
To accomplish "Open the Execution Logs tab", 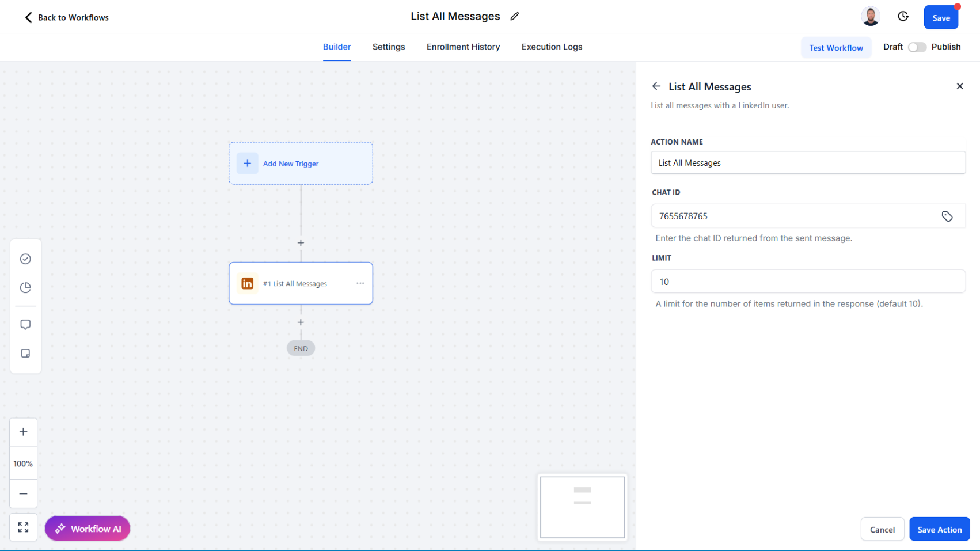I will pyautogui.click(x=551, y=47).
